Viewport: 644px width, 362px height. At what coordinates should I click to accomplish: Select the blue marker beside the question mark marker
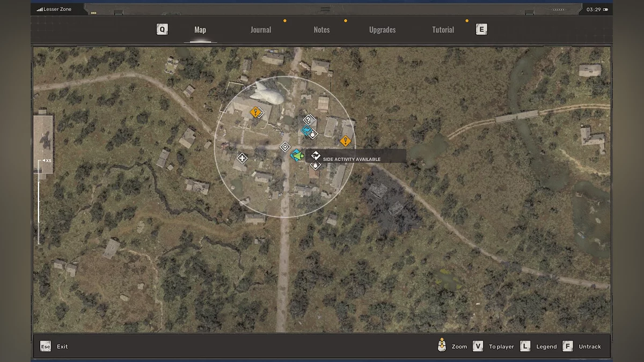point(306,131)
